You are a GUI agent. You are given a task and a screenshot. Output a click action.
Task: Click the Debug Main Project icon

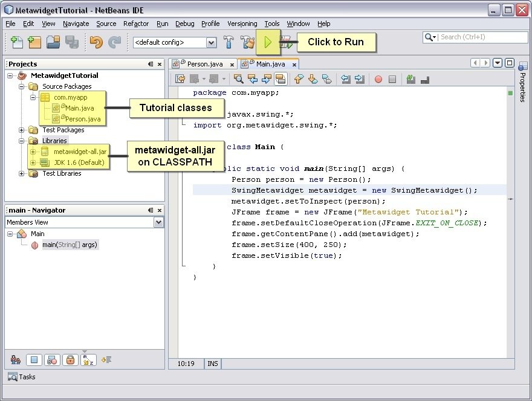[x=285, y=42]
